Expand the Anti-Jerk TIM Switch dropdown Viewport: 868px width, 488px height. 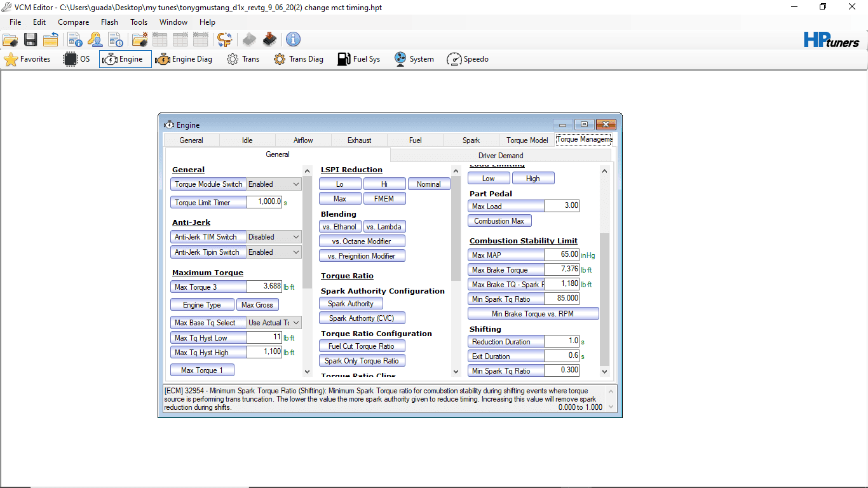pyautogui.click(x=273, y=237)
